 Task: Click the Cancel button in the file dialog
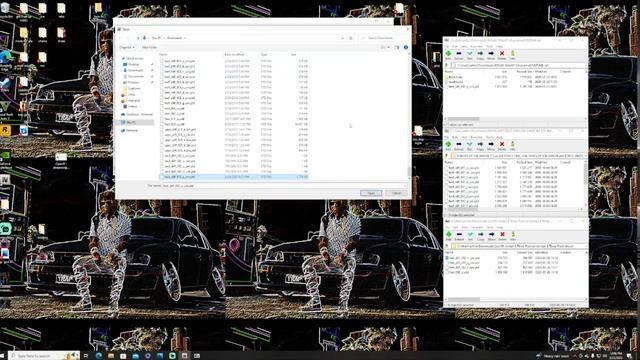(x=396, y=193)
